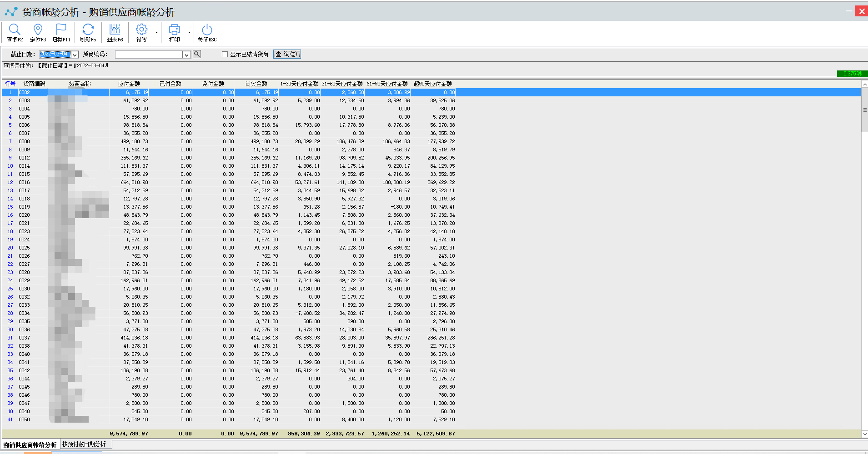
Task: Click the vertical scrollbar down arrow
Action: pos(864,434)
